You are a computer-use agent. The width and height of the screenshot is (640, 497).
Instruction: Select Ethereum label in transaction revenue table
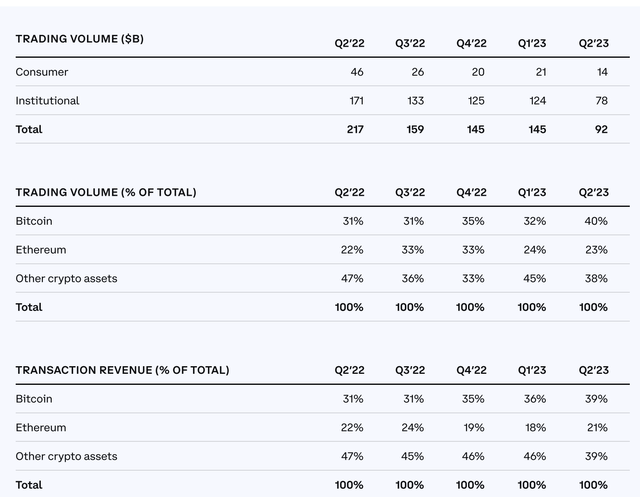click(40, 428)
